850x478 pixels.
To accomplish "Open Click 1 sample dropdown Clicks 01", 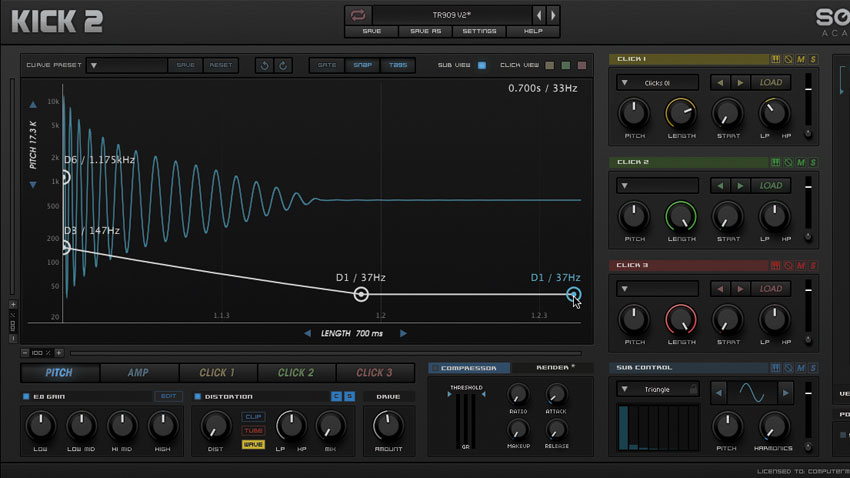I will coord(657,83).
